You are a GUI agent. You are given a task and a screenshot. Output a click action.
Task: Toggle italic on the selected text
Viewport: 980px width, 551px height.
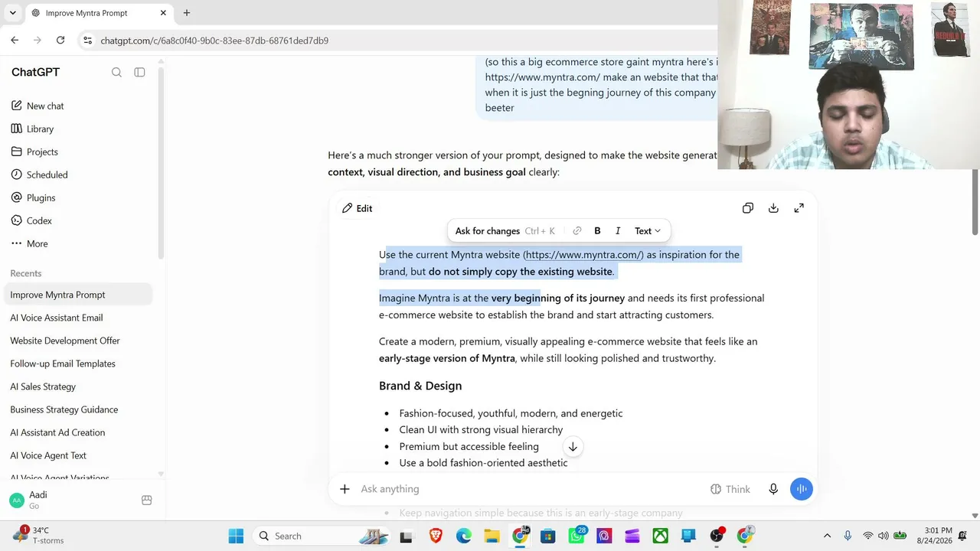click(618, 231)
